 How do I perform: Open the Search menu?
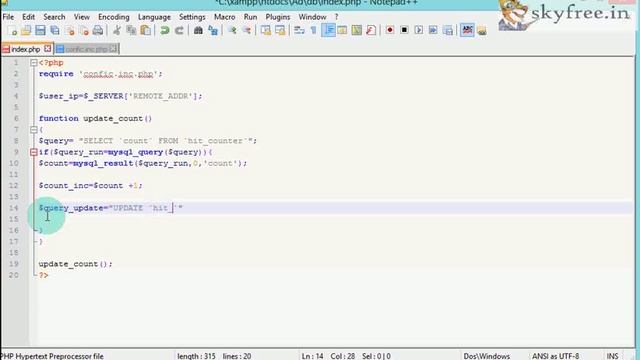[x=54, y=17]
